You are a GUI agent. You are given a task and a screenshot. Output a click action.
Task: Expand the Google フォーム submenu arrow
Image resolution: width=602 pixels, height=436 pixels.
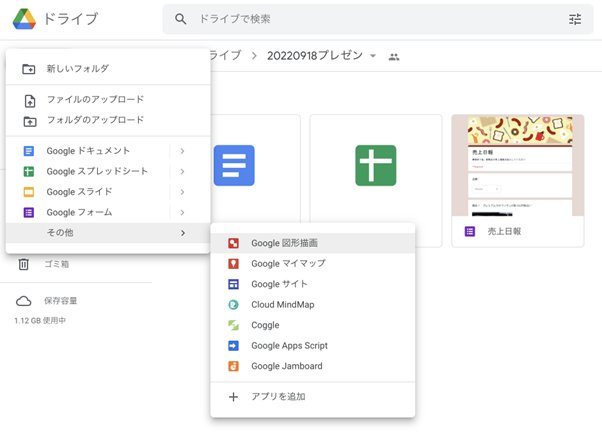(182, 213)
